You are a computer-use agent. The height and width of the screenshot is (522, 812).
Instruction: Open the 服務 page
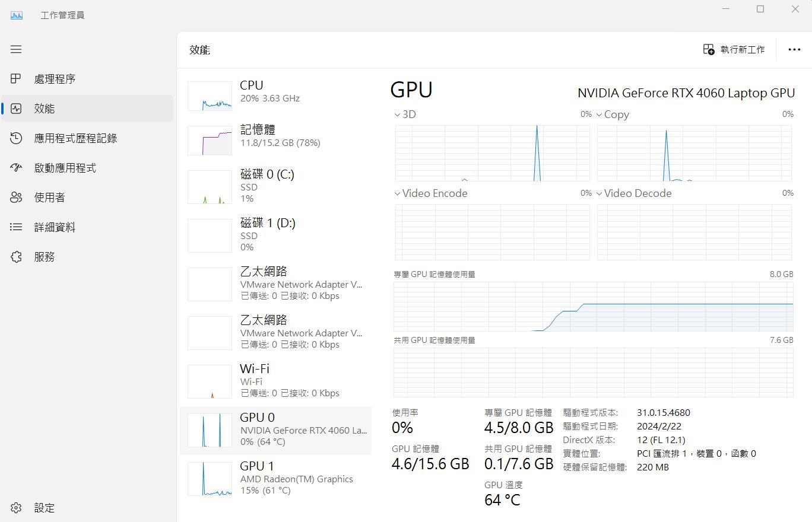tap(87, 257)
